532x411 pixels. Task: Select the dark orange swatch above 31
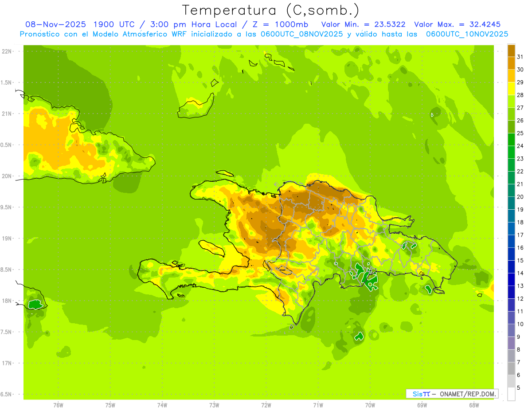click(511, 50)
